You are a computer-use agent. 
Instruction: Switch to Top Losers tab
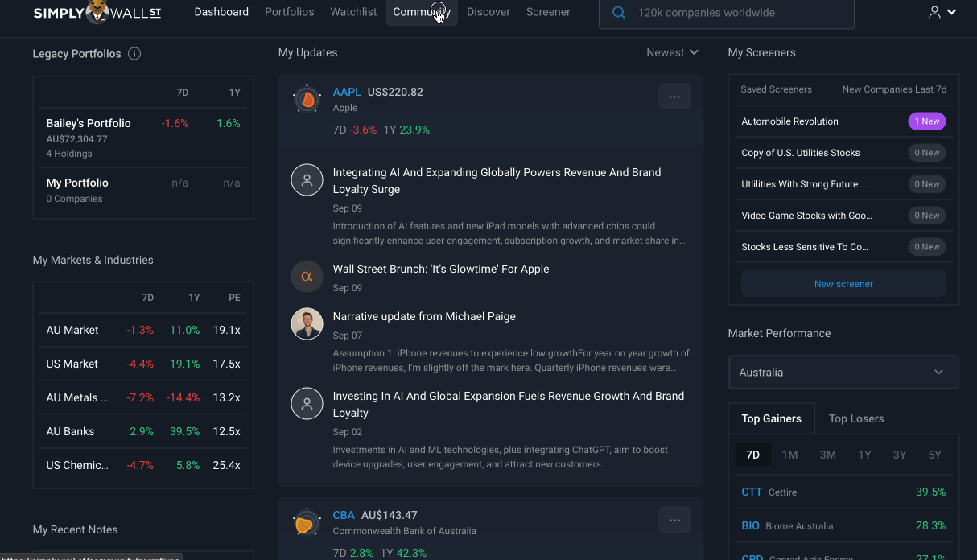click(856, 418)
